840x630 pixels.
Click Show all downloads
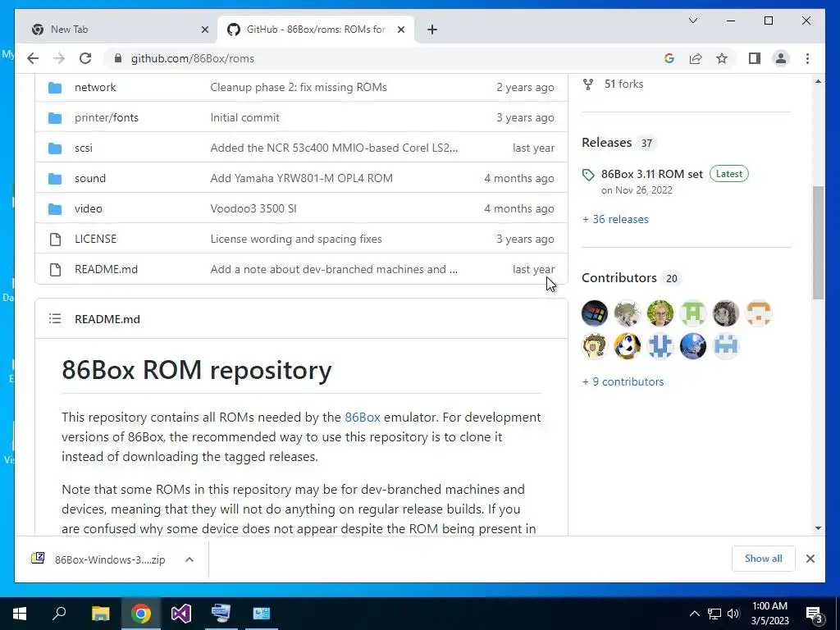click(763, 559)
